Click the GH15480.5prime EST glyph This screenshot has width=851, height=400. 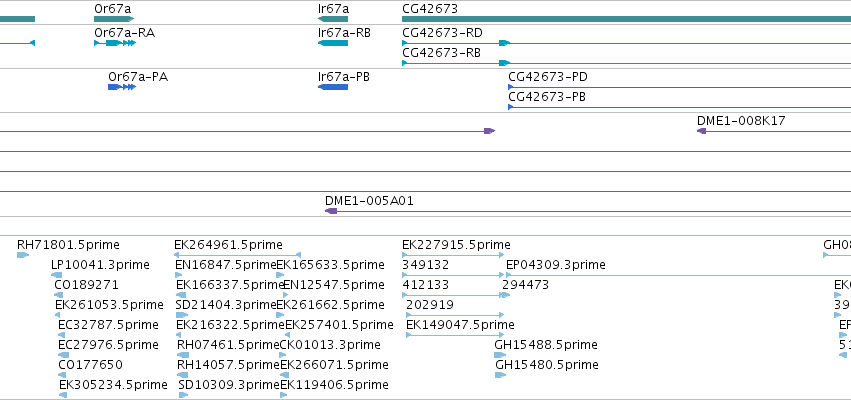[500, 375]
